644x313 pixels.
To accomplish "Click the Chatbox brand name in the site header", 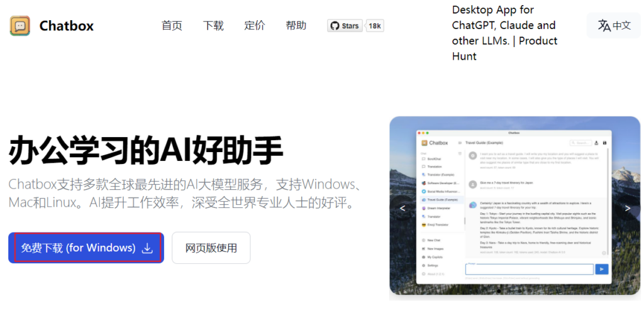I will pos(67,26).
